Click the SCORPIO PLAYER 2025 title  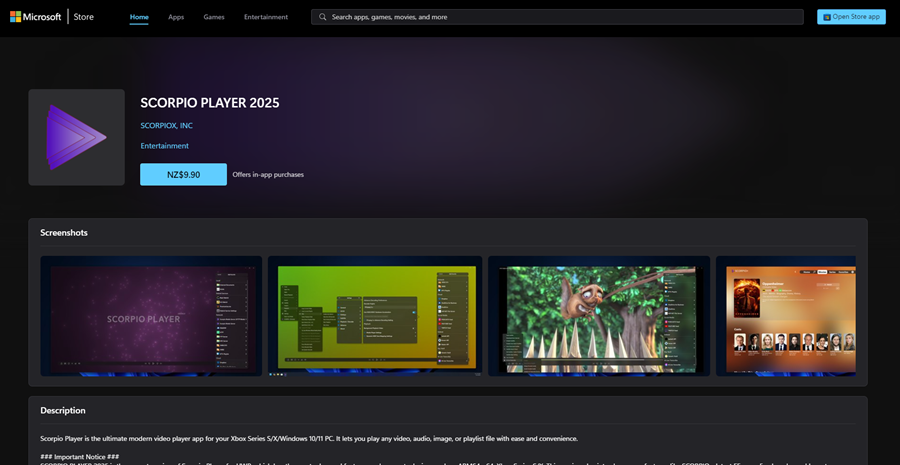click(209, 103)
